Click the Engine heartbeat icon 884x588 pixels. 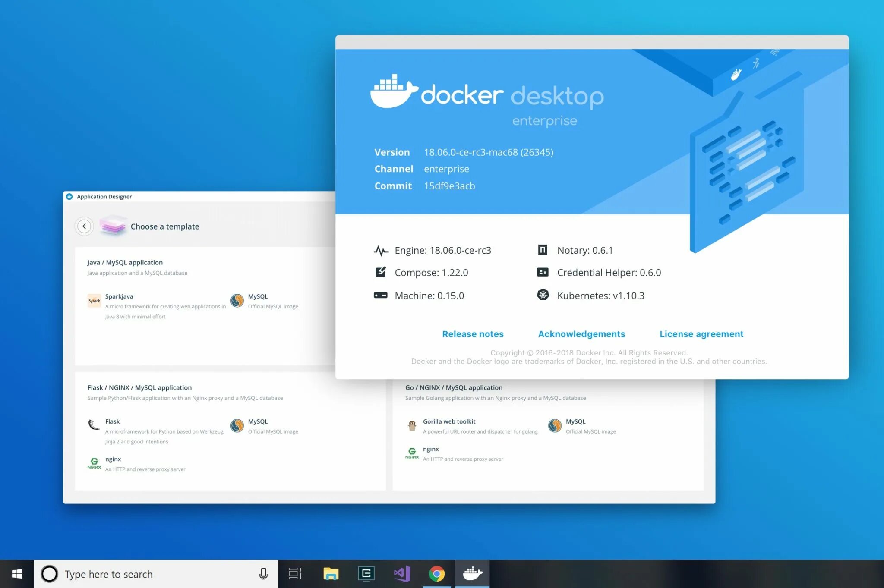coord(381,250)
